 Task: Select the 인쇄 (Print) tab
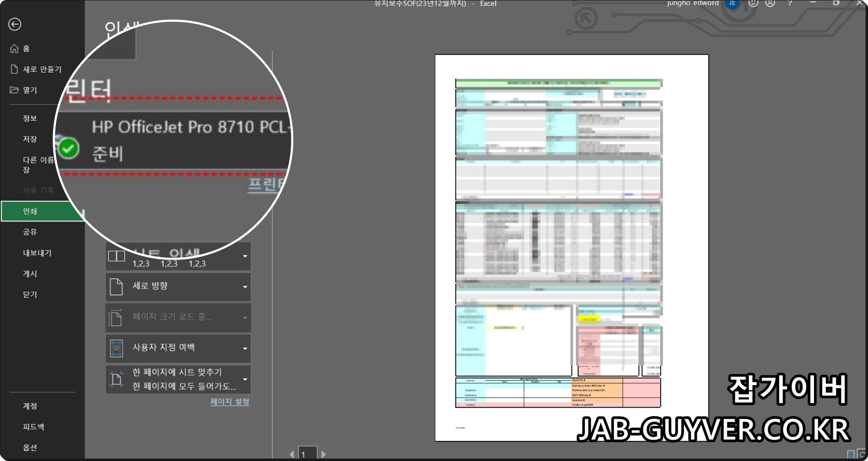pos(42,211)
